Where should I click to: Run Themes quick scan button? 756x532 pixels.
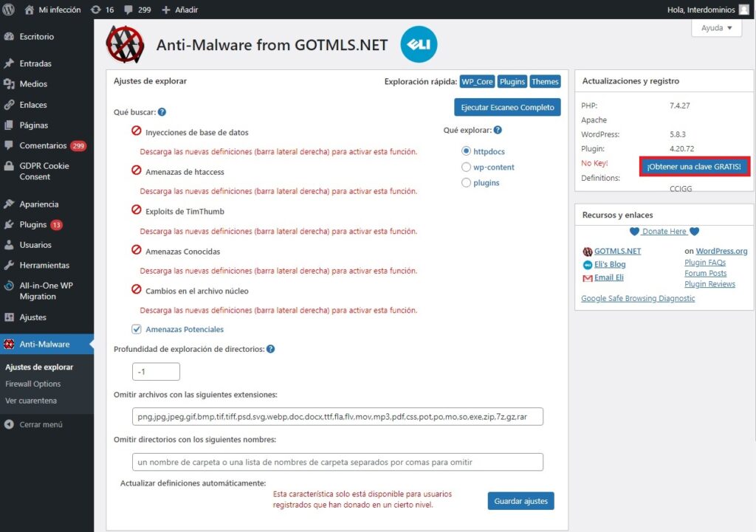545,82
